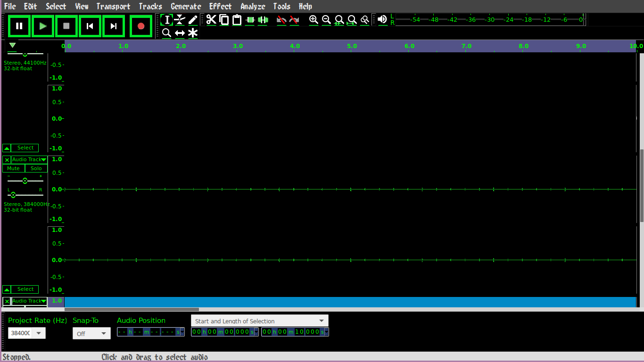Open the selection start time format arrow
This screenshot has width=644, height=362.
point(256,332)
